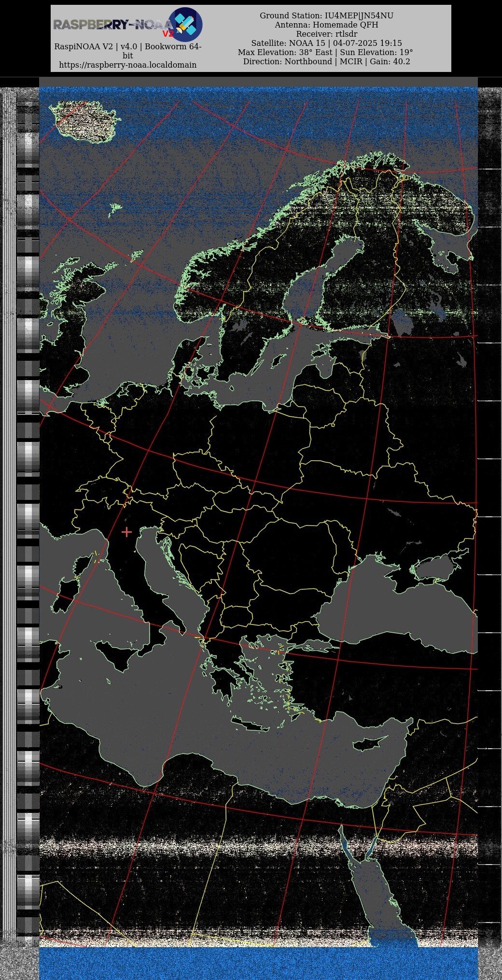The width and height of the screenshot is (502, 980).
Task: Click the 'RaspiNOAA V2 | v4.0 | Bookworm 64-bit' text
Action: click(128, 51)
